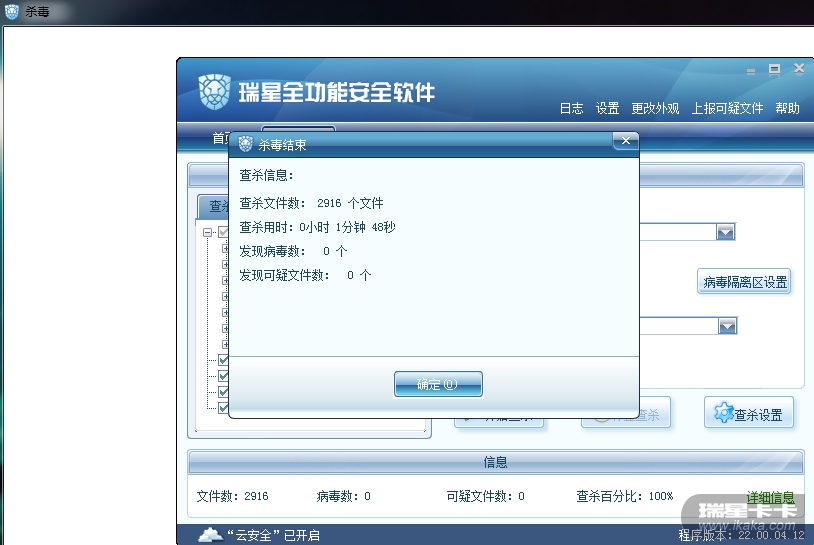Open 病毒隔离区设置
Image resolution: width=814 pixels, height=545 pixels.
(x=744, y=282)
